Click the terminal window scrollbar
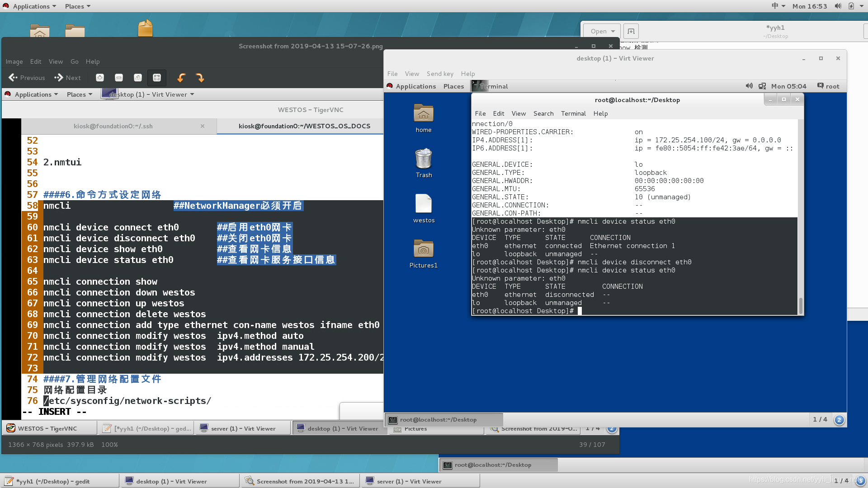This screenshot has width=868, height=488. tap(801, 305)
